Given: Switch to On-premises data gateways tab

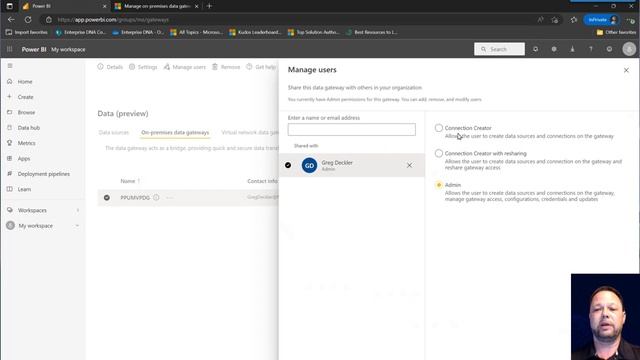Looking at the screenshot, I should pyautogui.click(x=175, y=132).
